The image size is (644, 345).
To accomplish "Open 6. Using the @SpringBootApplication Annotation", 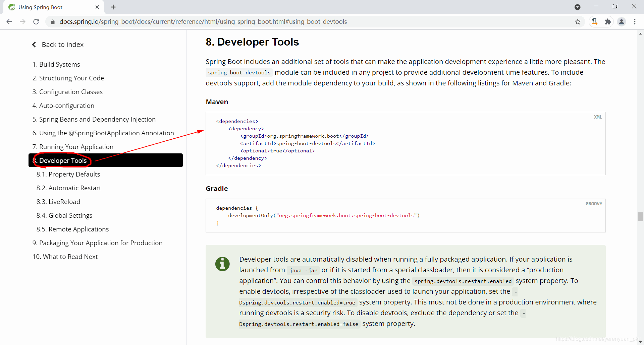I will [103, 133].
